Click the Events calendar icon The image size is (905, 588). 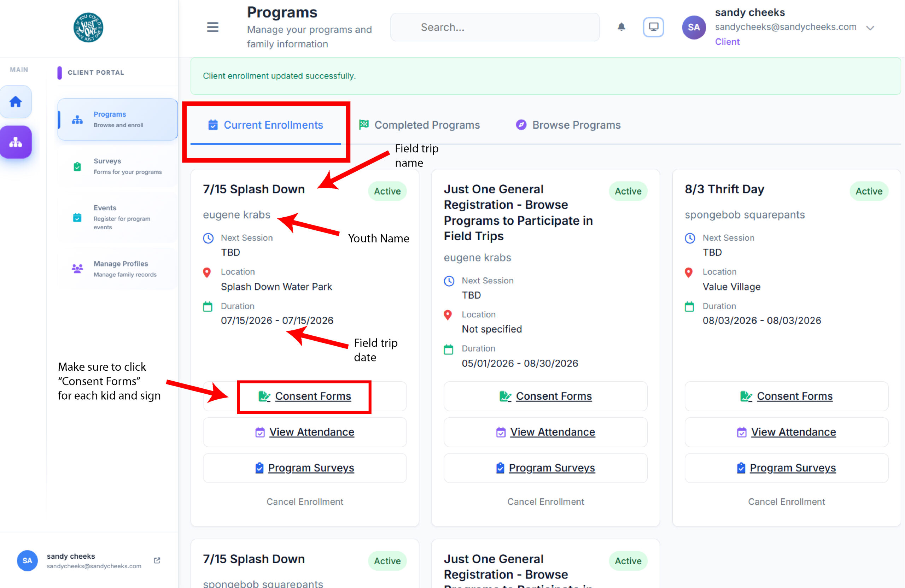77,217
